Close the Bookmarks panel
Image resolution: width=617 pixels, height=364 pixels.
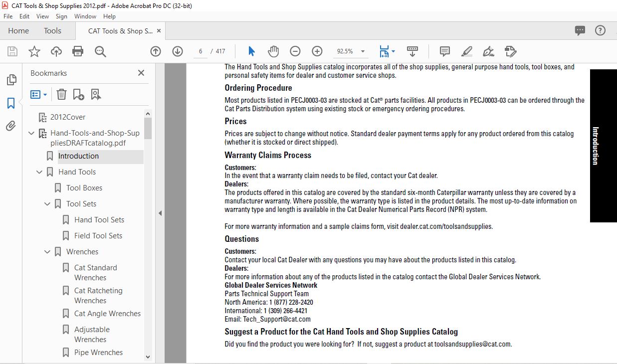[141, 73]
